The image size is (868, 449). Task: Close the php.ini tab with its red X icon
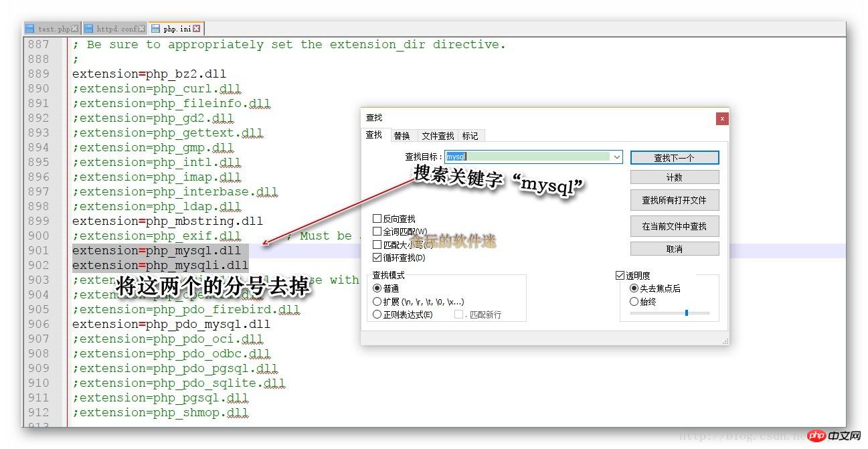click(197, 29)
